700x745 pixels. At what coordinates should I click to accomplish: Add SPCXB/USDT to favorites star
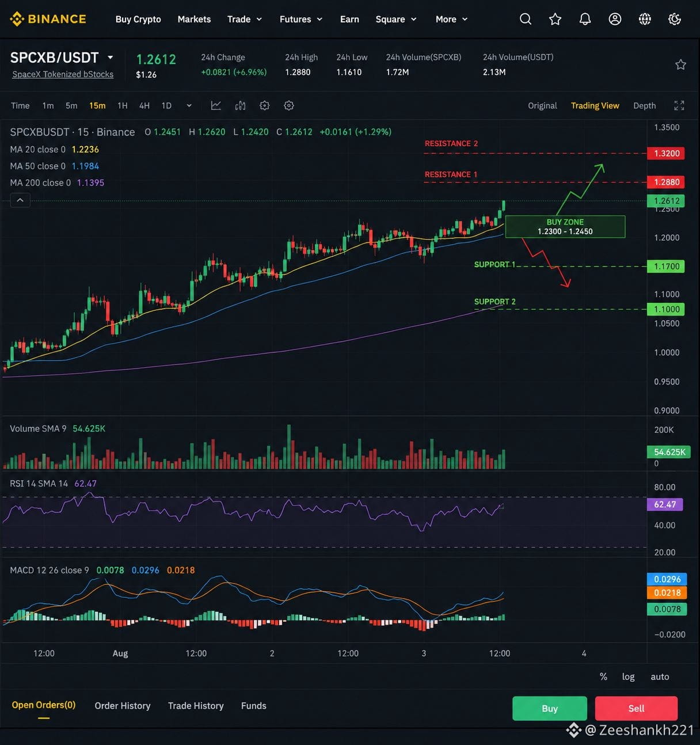pos(680,64)
